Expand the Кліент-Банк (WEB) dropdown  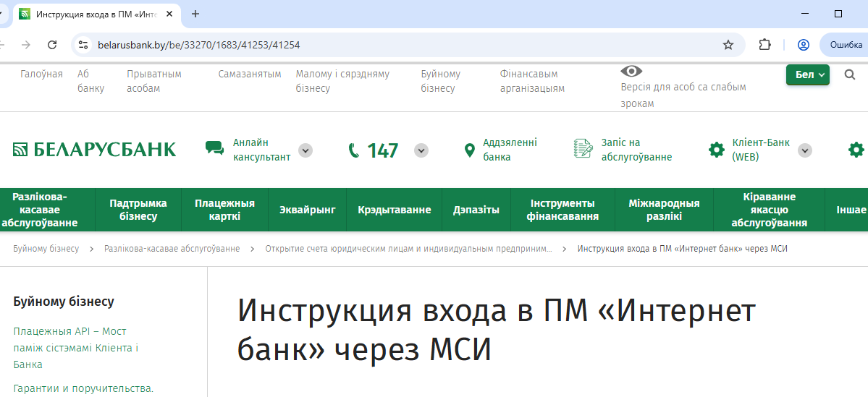(805, 150)
